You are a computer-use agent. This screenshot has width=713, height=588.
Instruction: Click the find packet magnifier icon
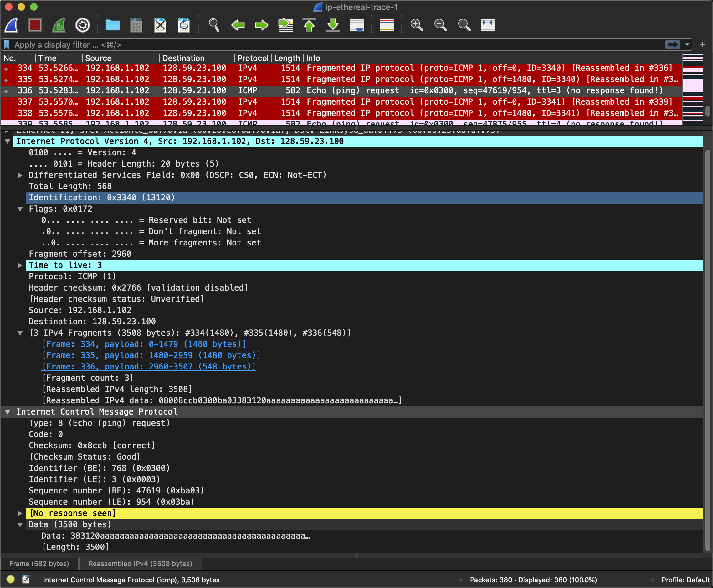pos(214,25)
